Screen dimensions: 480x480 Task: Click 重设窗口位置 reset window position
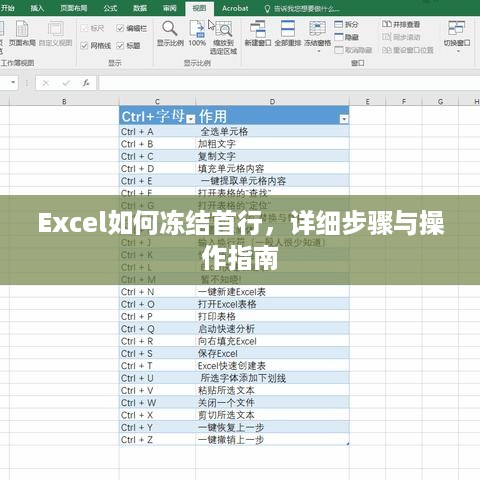click(x=408, y=50)
